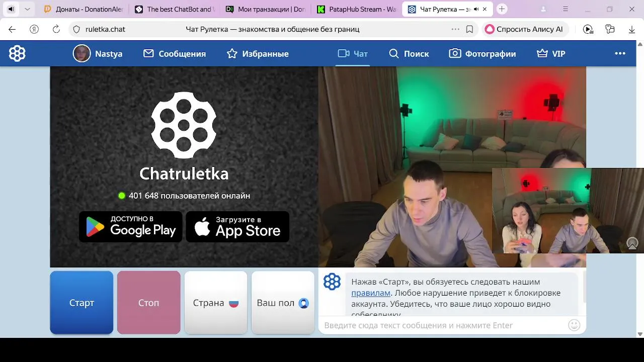Open the Страна country selector
Viewport: 644px width, 362px height.
[216, 303]
